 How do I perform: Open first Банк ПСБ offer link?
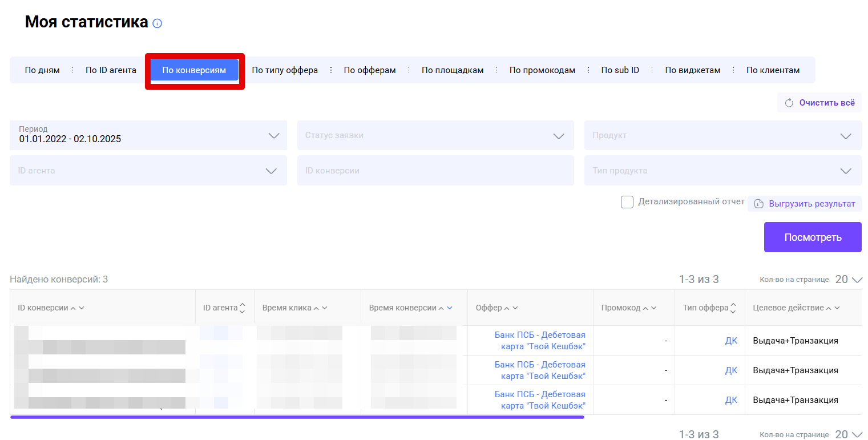click(x=539, y=341)
